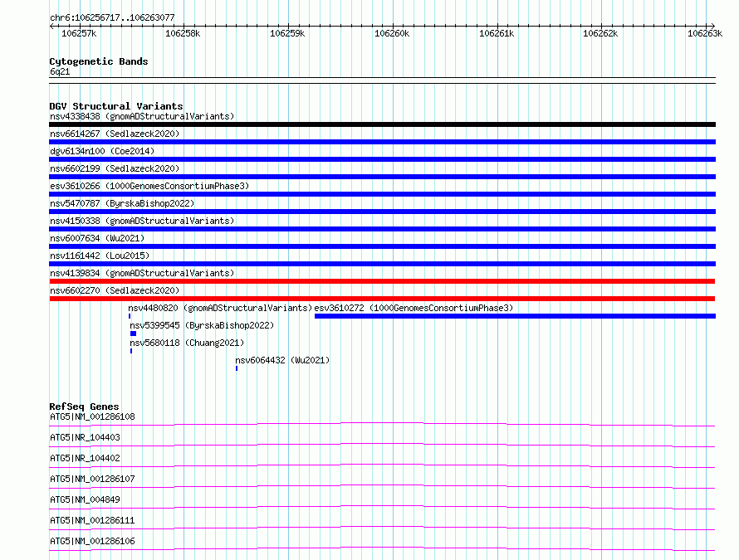Open ATG5|NM_001286108 RefSeq gene track
The height and width of the screenshot is (560, 739).
tap(382, 425)
